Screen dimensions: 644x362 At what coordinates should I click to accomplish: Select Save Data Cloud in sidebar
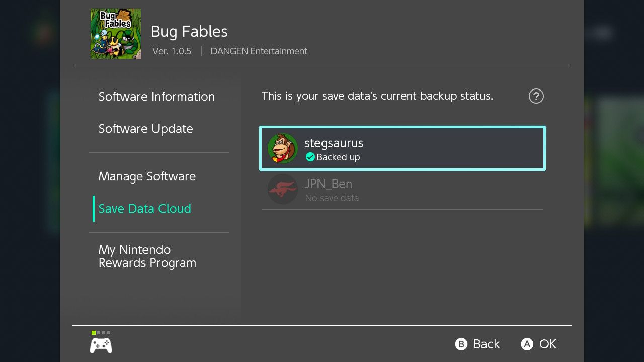point(144,209)
